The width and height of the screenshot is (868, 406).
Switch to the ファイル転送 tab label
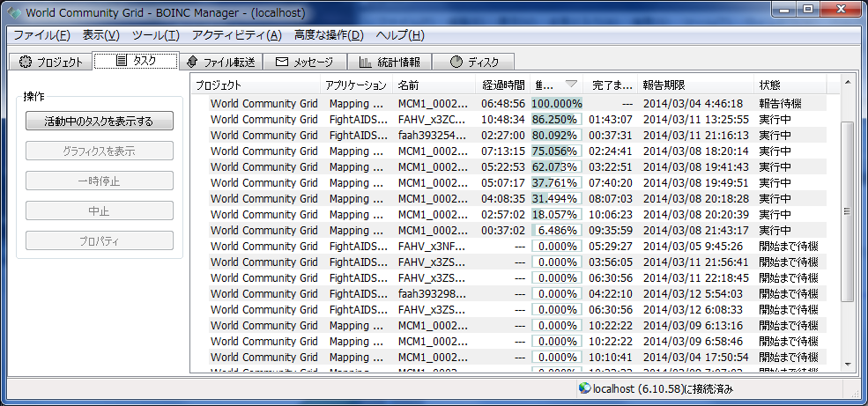tap(229, 63)
